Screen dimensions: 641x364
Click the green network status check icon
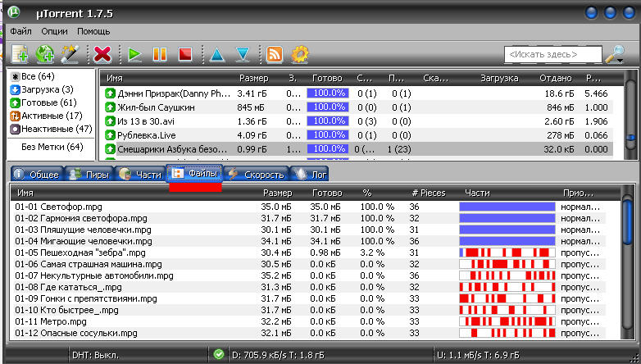click(x=219, y=354)
